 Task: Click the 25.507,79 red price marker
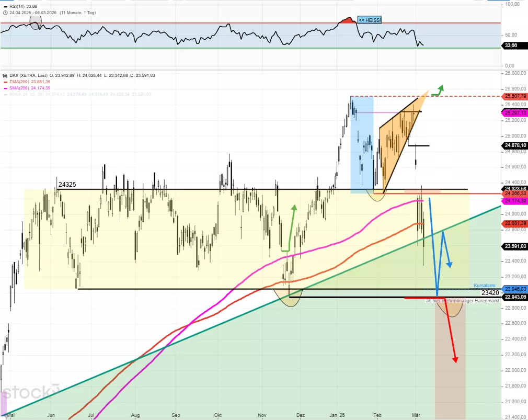click(515, 97)
